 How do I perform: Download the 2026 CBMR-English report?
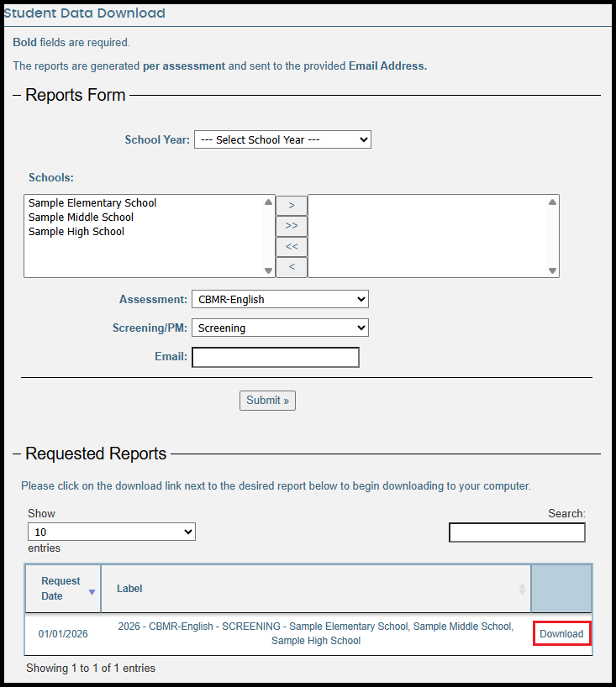(x=561, y=634)
